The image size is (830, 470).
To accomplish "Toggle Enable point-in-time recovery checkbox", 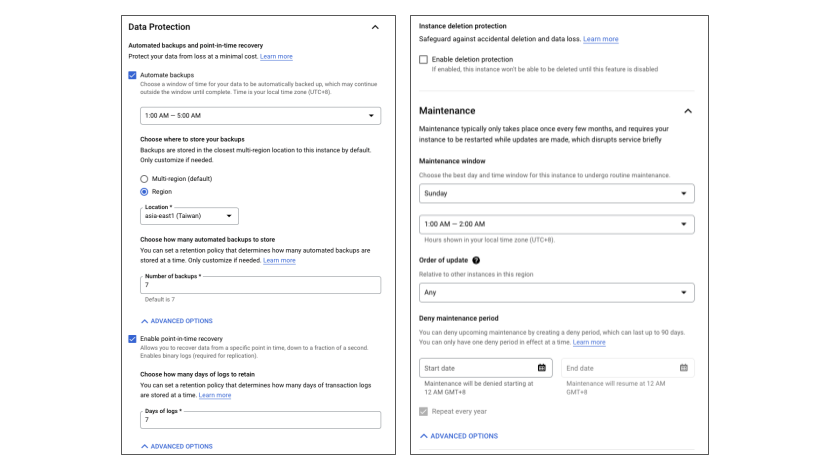I will pyautogui.click(x=132, y=339).
